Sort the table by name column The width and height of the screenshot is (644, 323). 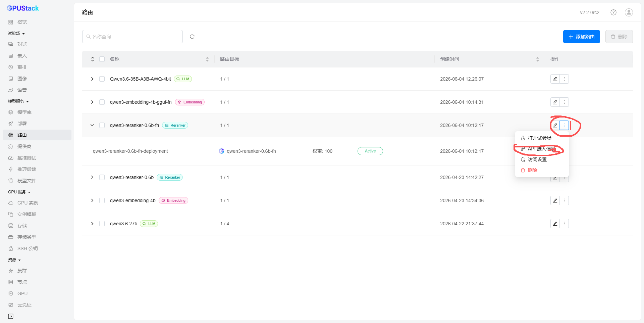point(207,59)
